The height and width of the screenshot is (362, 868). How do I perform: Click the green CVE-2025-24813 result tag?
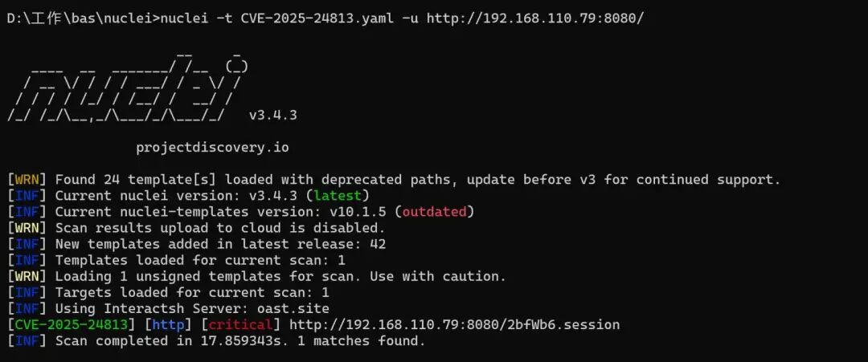coord(71,325)
